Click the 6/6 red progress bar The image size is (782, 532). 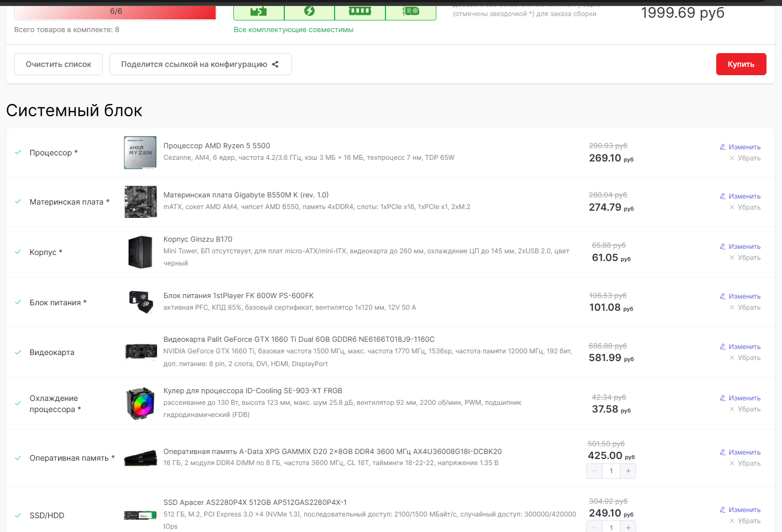(x=115, y=12)
